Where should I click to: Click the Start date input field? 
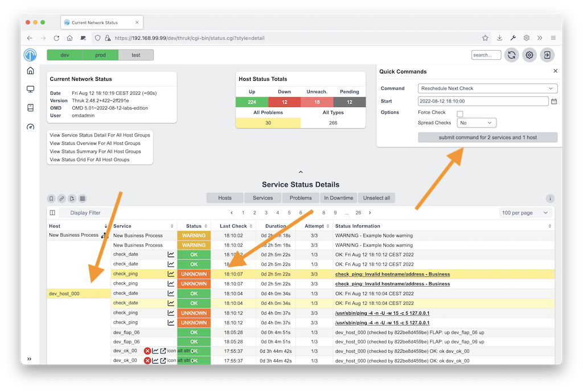pos(483,101)
